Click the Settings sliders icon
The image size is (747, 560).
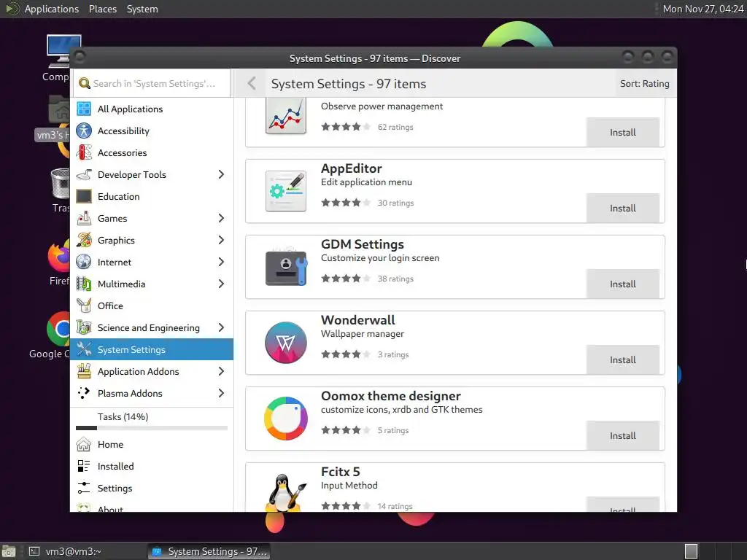coord(84,488)
